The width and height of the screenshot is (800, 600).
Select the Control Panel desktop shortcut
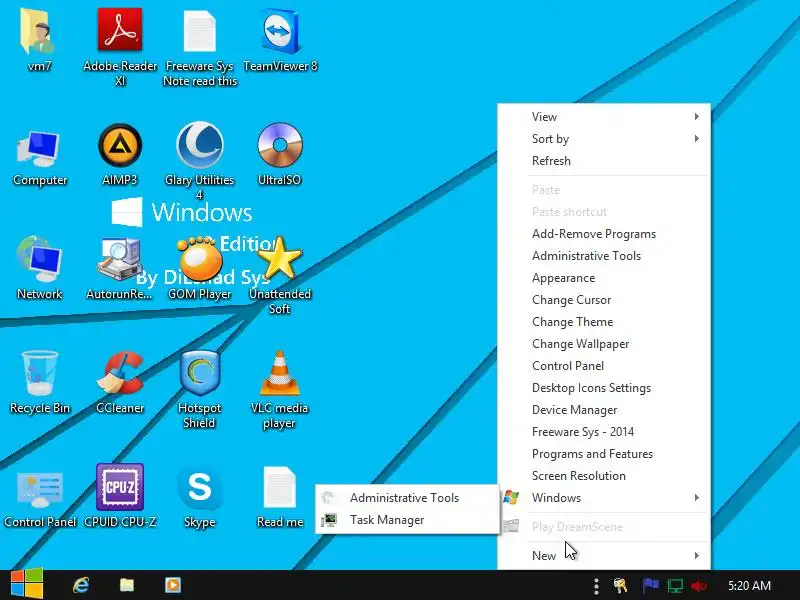40,490
